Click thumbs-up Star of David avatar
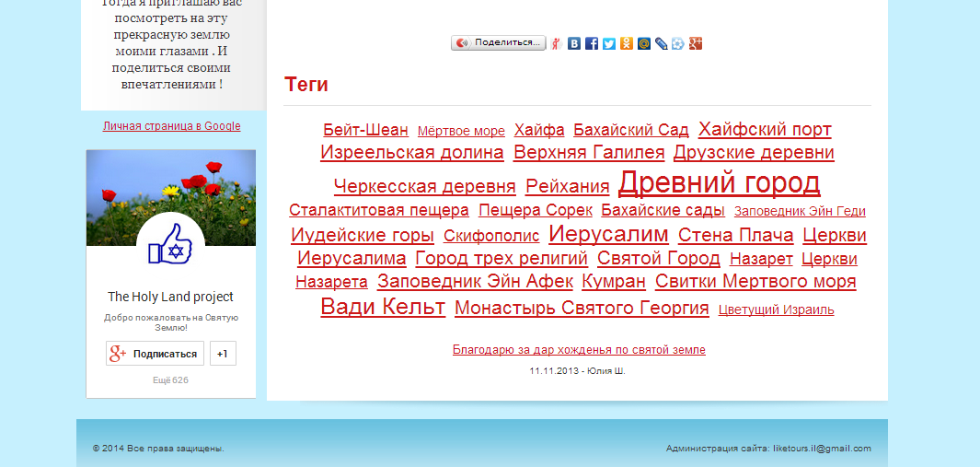The image size is (980, 467). (170, 247)
